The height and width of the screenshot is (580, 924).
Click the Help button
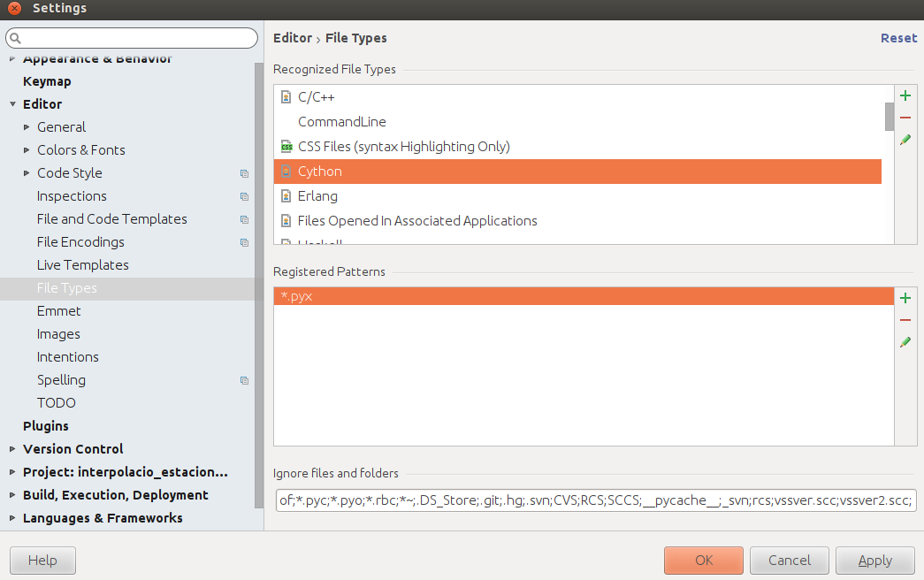pos(42,560)
